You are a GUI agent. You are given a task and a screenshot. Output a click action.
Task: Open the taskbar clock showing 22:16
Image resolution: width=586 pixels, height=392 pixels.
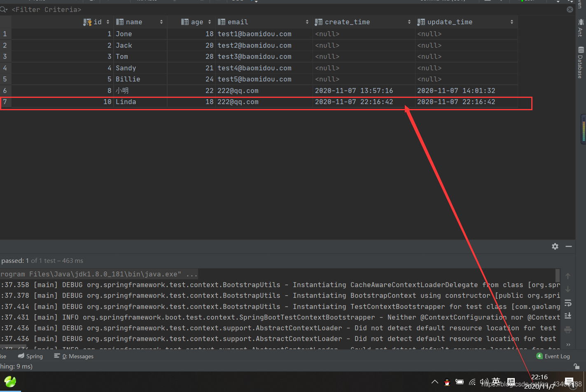[539, 382]
